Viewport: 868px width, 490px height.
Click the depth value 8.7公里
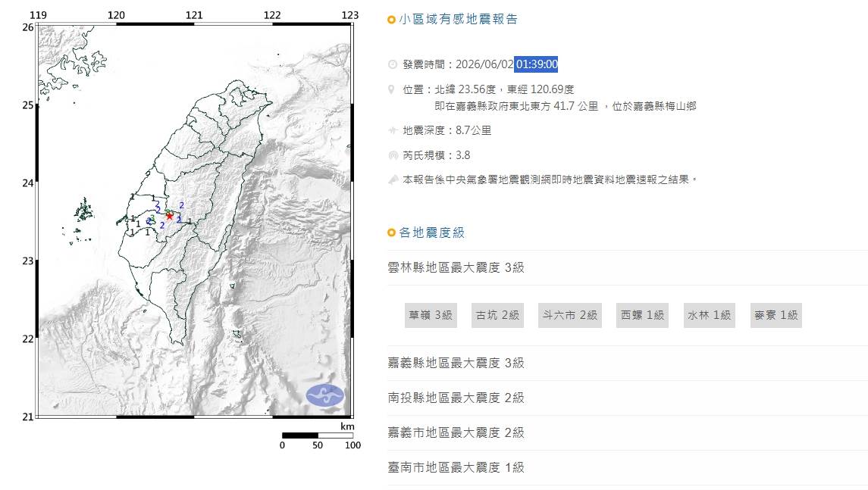473,130
